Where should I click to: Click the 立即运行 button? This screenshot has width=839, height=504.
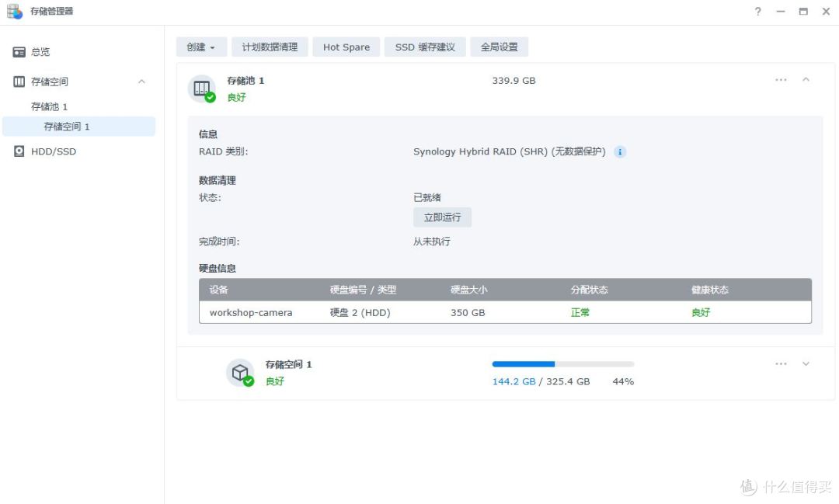(443, 217)
